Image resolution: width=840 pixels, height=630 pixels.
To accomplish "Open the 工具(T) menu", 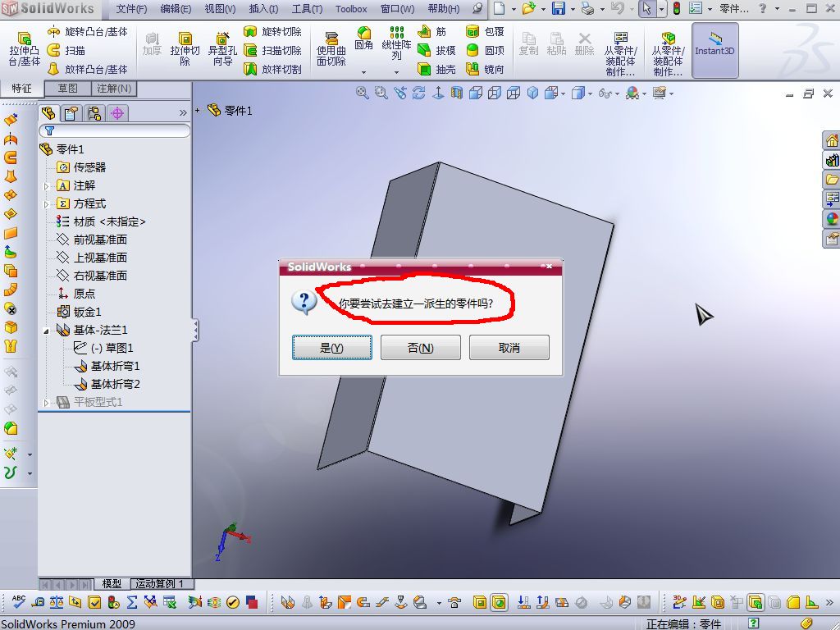I will click(x=307, y=9).
